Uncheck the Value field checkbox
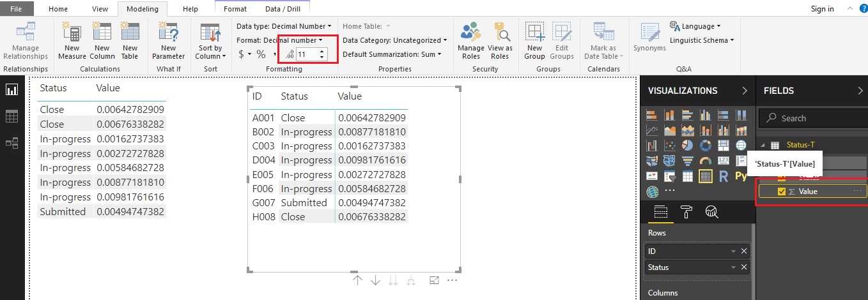The image size is (868, 300). (x=781, y=191)
